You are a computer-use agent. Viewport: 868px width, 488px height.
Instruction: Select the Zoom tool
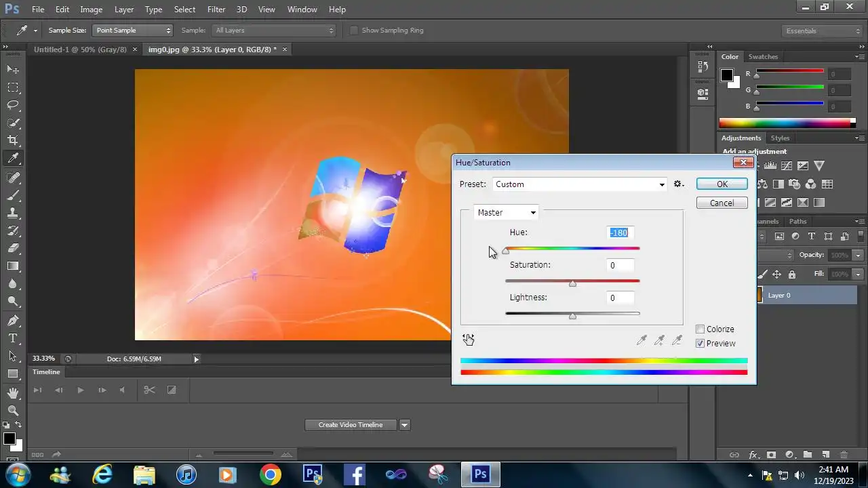(13, 411)
